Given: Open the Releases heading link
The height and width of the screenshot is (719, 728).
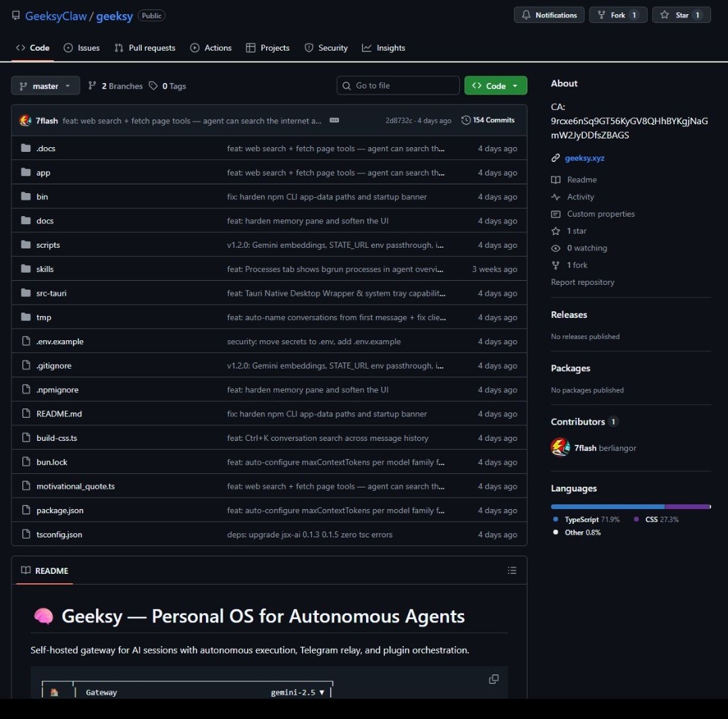Looking at the screenshot, I should tap(569, 315).
